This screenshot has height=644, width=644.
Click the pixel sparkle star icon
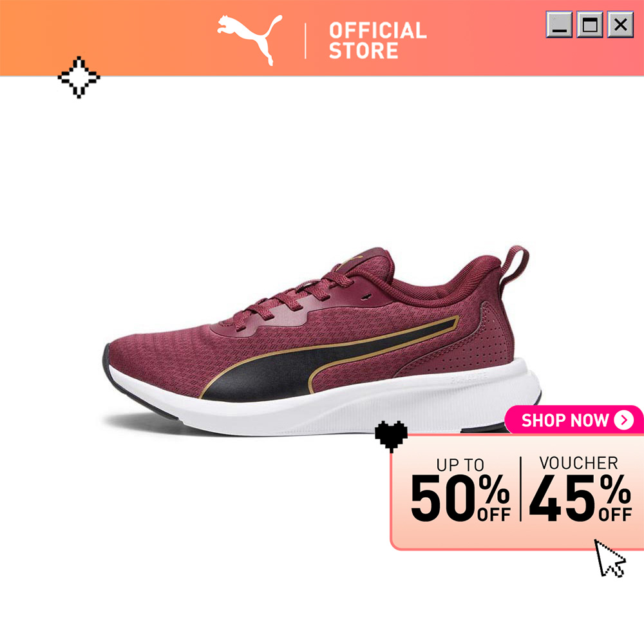pyautogui.click(x=79, y=77)
